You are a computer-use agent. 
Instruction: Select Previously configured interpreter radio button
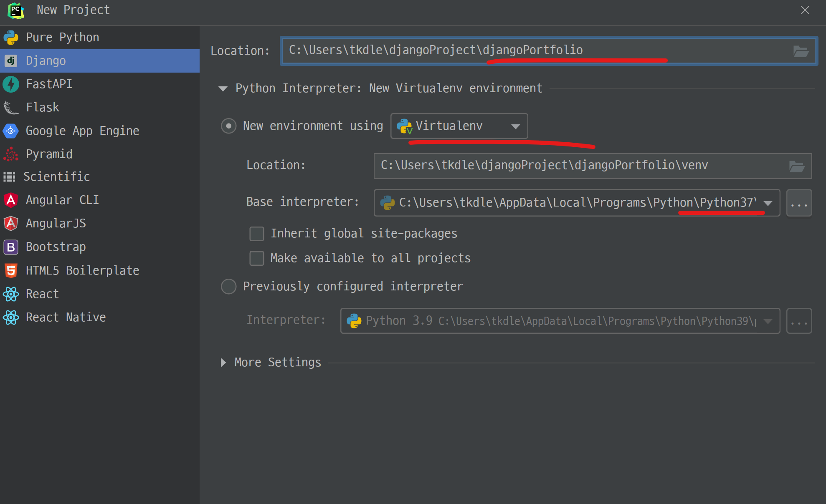coord(228,287)
